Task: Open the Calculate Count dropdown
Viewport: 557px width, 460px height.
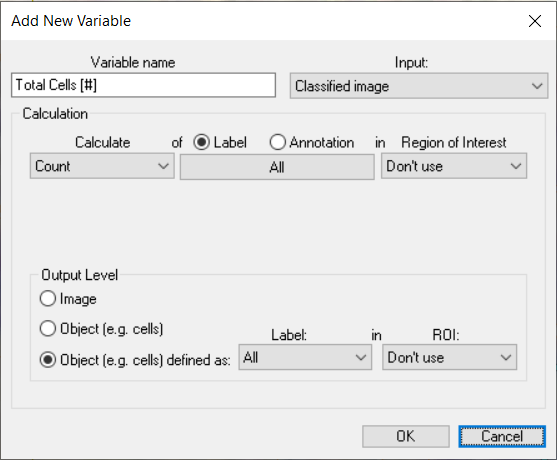Action: (102, 166)
